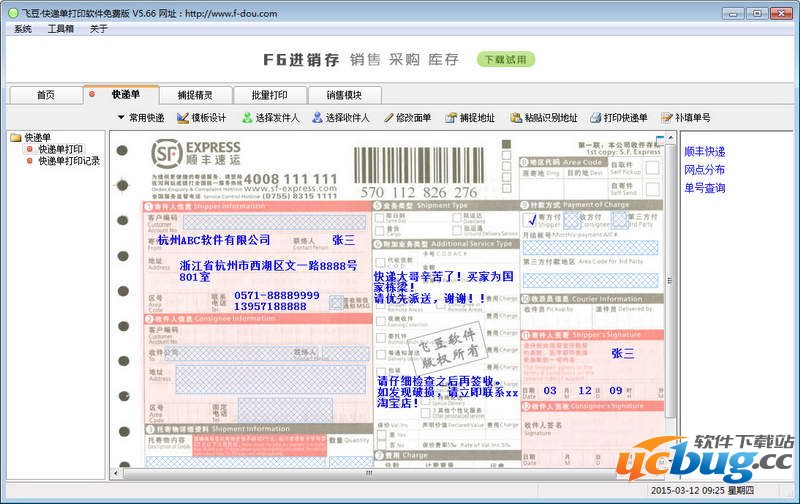Click the 月结账号 monthly account field
The image size is (800, 504).
(x=590, y=247)
